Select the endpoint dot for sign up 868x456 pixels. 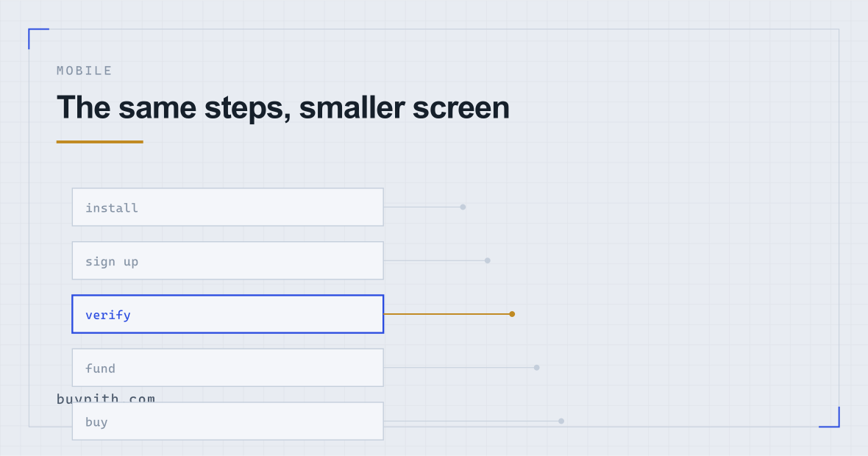(x=487, y=260)
